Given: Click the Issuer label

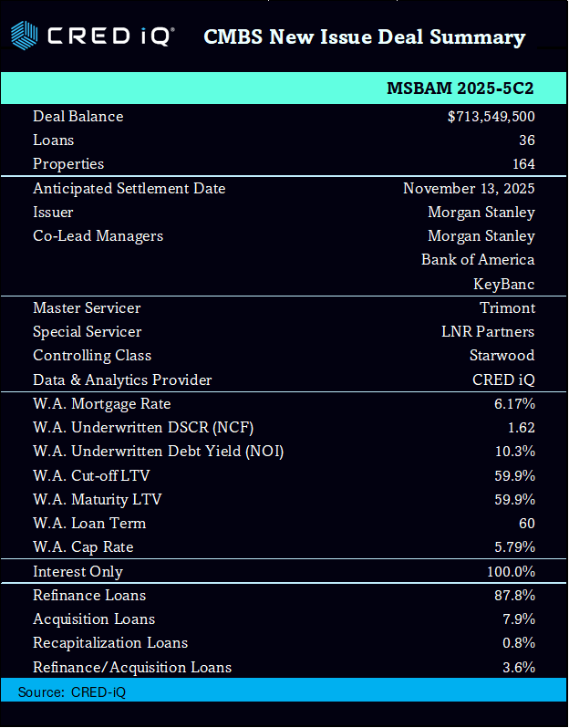Looking at the screenshot, I should (53, 213).
